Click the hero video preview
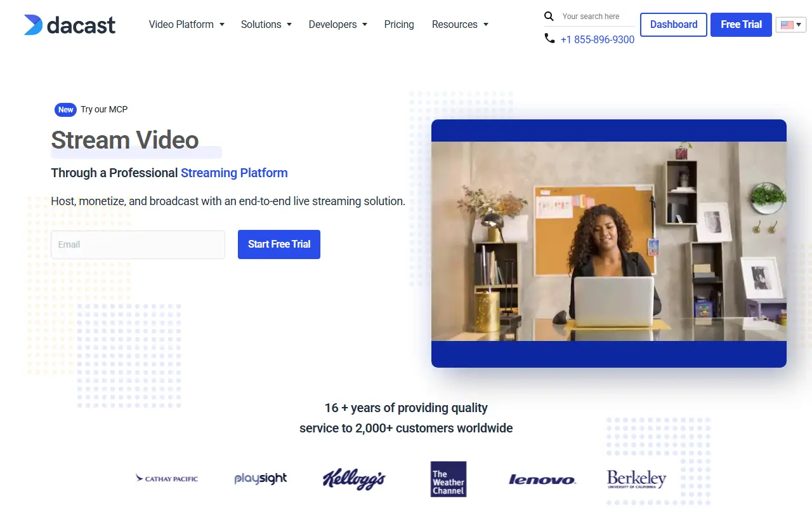812x508 pixels. [x=609, y=243]
